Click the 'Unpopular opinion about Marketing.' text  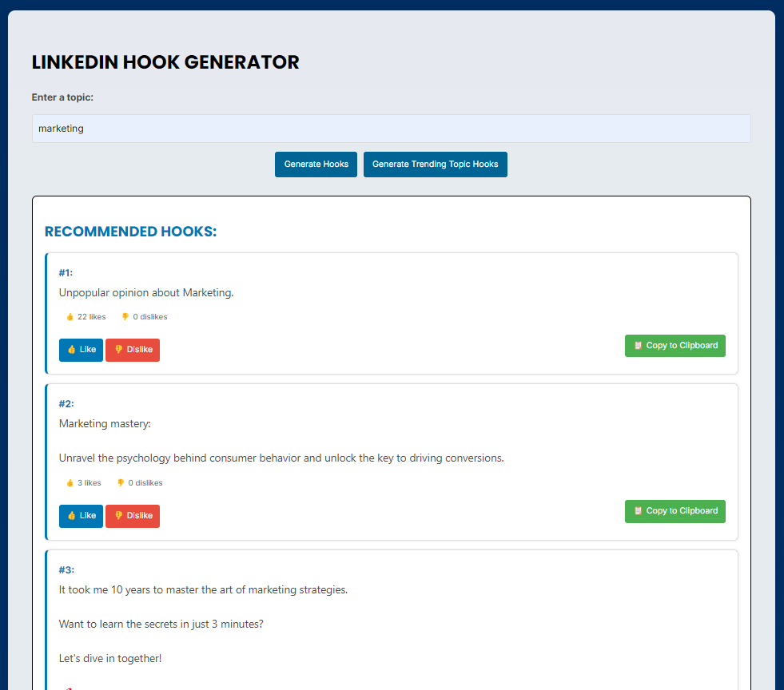(x=146, y=293)
